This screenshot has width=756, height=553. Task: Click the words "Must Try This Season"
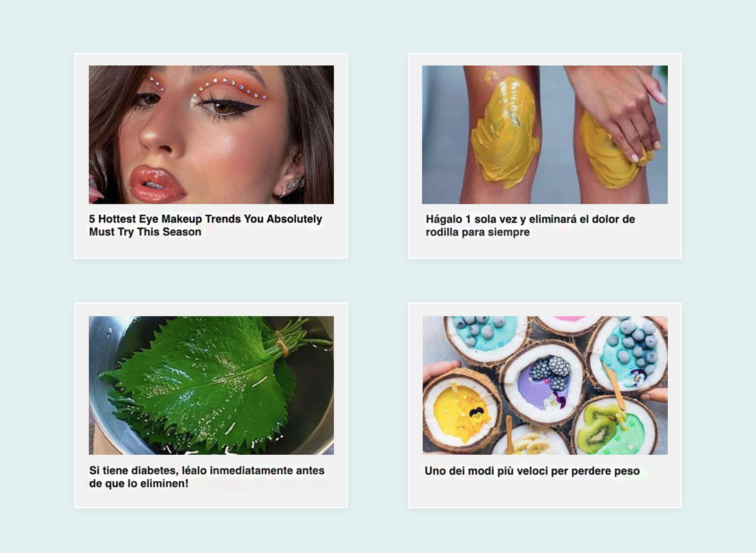point(145,232)
